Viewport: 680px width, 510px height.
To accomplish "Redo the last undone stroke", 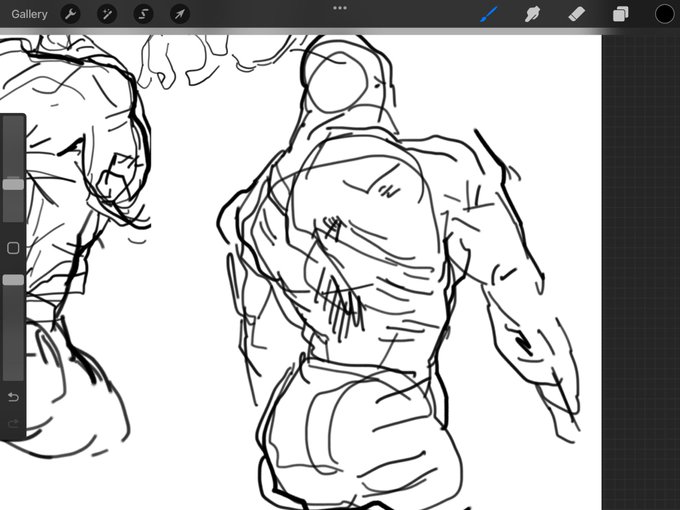I will click(x=13, y=423).
